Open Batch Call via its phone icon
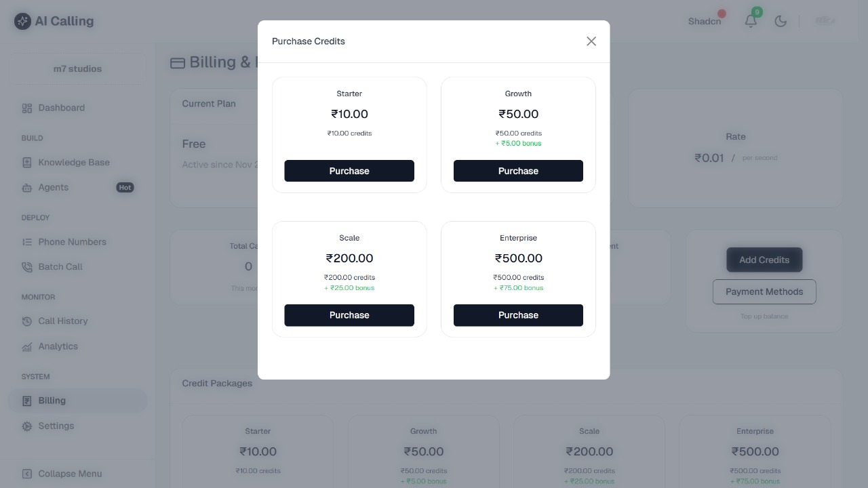Image resolution: width=868 pixels, height=488 pixels. click(x=26, y=266)
